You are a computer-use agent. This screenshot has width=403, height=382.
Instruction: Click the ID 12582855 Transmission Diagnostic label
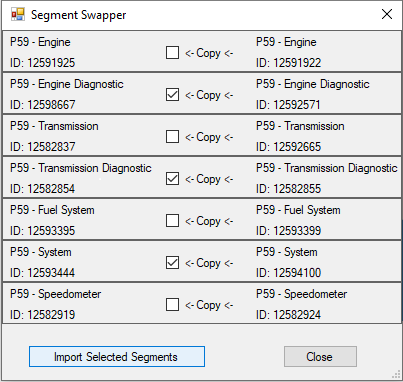tap(289, 189)
